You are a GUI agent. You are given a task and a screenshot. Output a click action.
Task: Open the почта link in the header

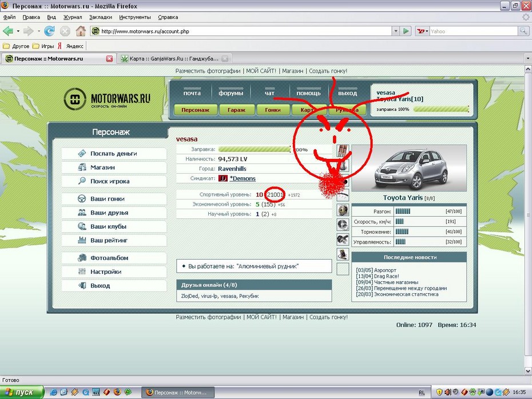(x=192, y=93)
